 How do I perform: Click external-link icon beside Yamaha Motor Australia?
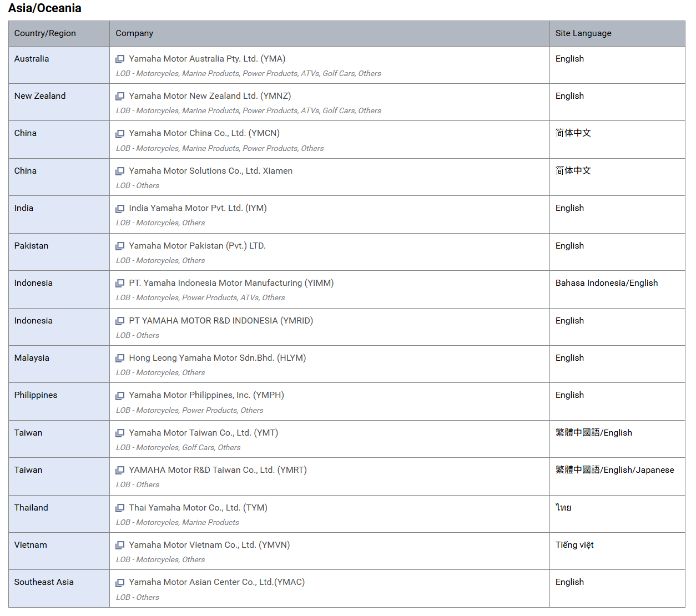pyautogui.click(x=120, y=59)
